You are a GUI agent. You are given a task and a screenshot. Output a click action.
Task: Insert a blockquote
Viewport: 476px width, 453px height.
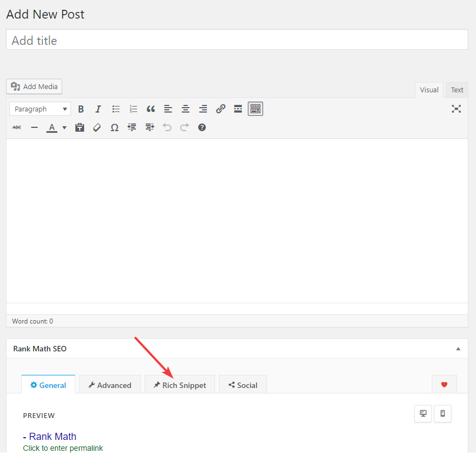point(151,109)
